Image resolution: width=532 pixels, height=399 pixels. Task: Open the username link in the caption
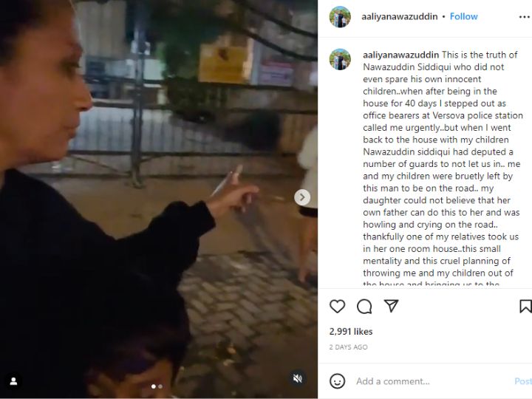tap(400, 55)
